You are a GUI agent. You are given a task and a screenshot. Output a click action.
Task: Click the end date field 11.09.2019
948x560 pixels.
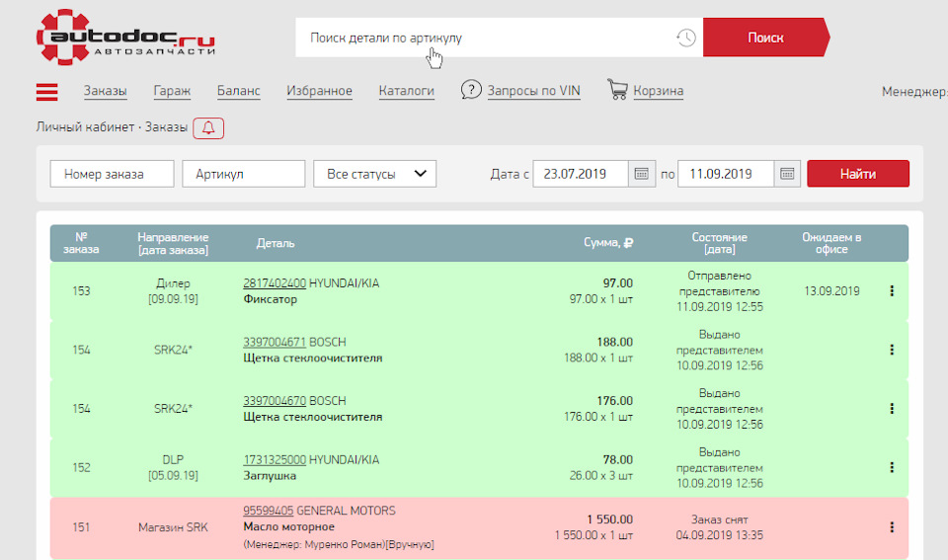[x=726, y=174]
